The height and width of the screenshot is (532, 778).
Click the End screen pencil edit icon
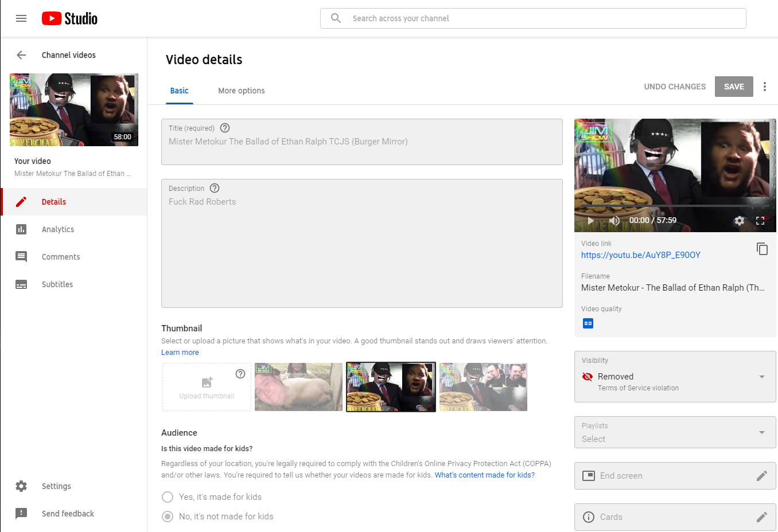point(762,476)
